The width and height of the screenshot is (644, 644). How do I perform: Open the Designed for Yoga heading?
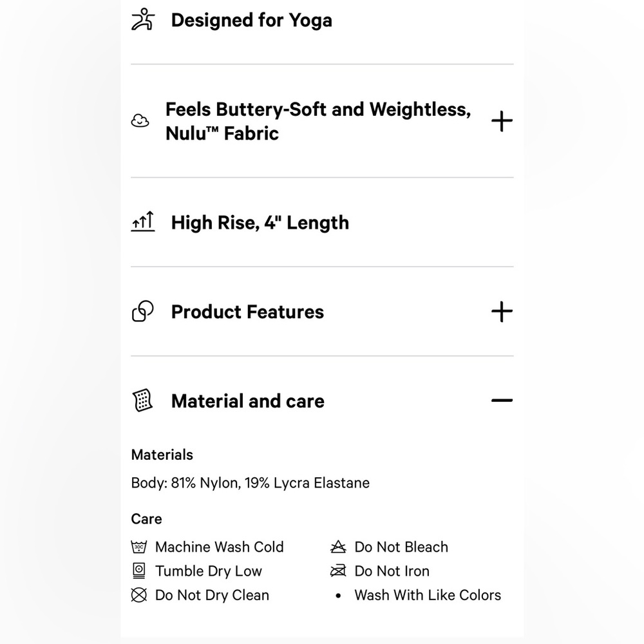click(x=251, y=20)
